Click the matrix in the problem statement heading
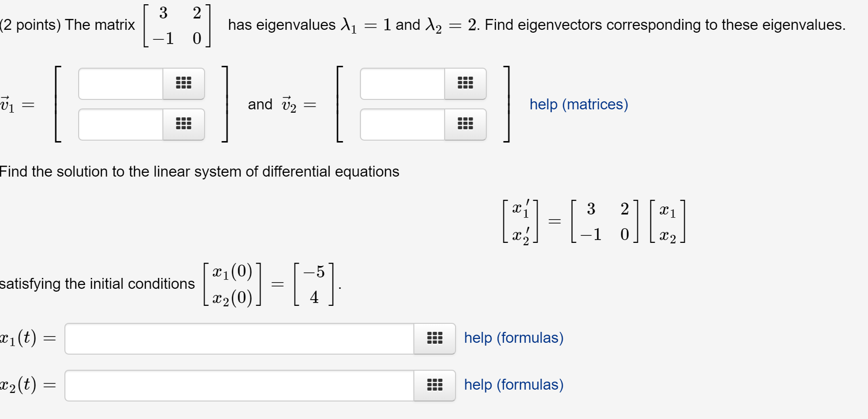This screenshot has width=868, height=419. point(178,25)
